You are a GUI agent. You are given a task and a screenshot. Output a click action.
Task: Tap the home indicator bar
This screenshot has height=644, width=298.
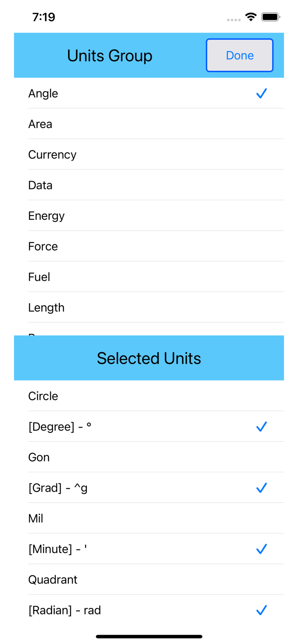pyautogui.click(x=149, y=636)
